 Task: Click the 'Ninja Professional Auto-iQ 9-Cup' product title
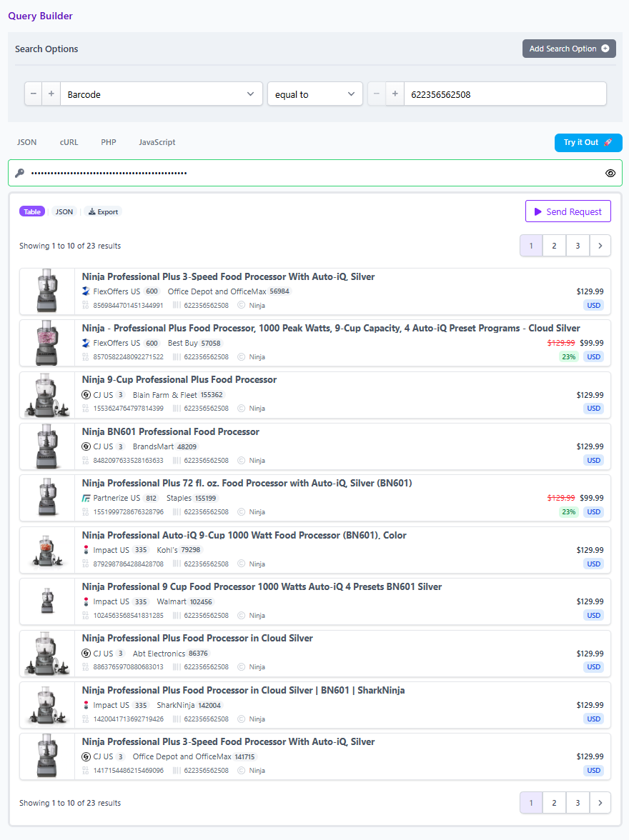click(x=244, y=535)
